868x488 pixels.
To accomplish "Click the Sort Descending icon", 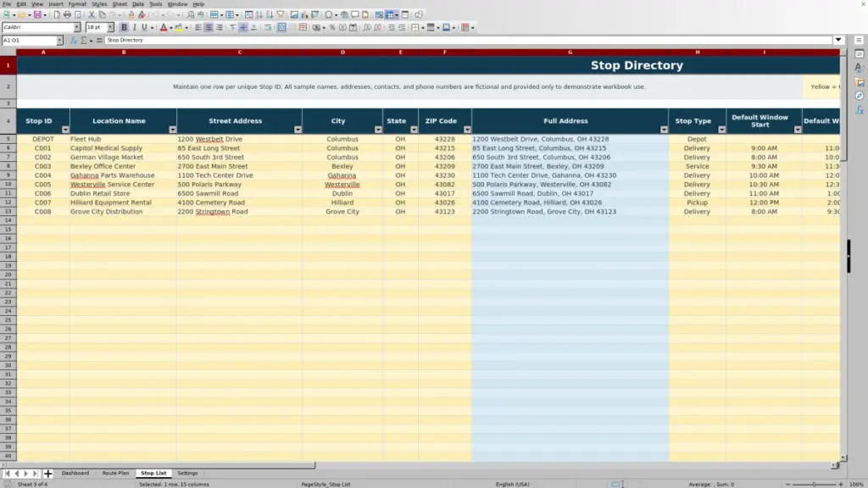I will coord(270,14).
